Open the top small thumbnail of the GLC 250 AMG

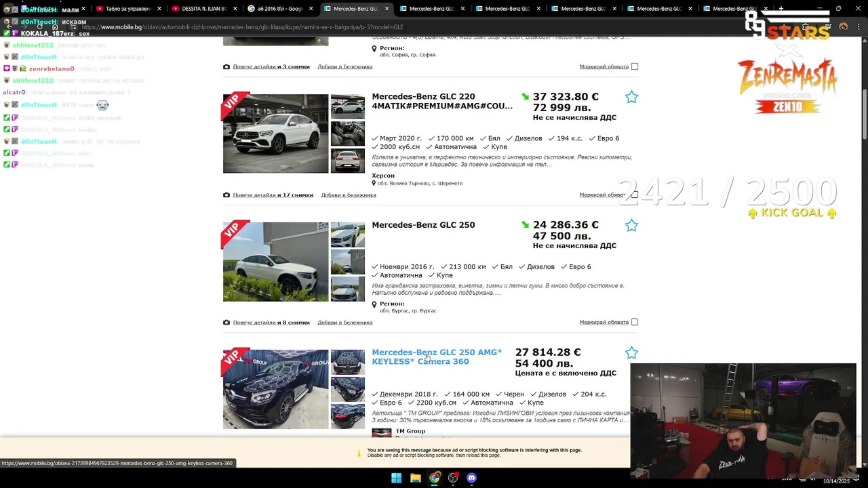point(348,362)
